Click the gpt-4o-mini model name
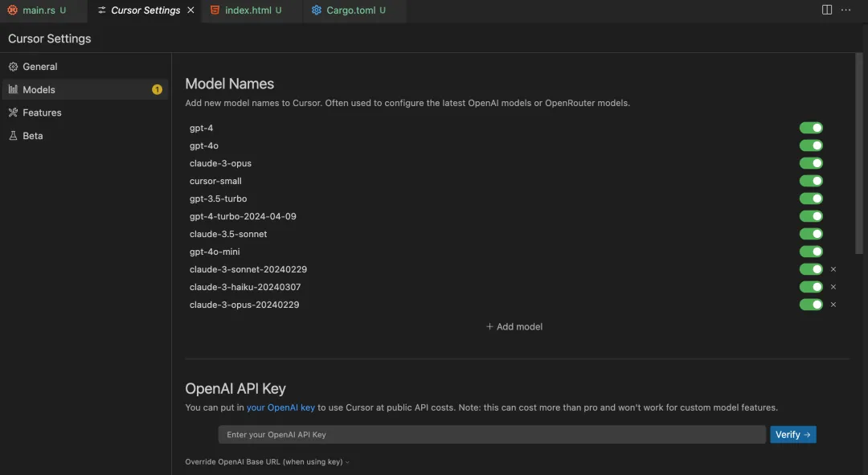Viewport: 868px width, 475px height. coord(215,252)
